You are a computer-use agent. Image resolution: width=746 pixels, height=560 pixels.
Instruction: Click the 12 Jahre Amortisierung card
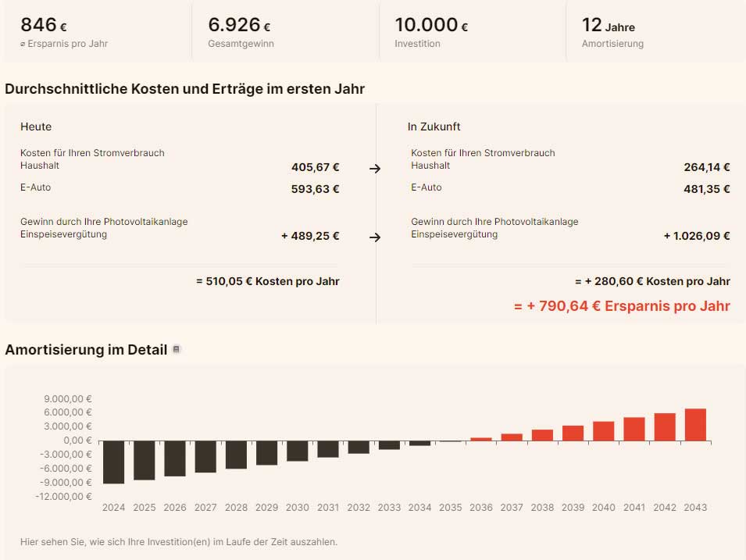[655, 32]
